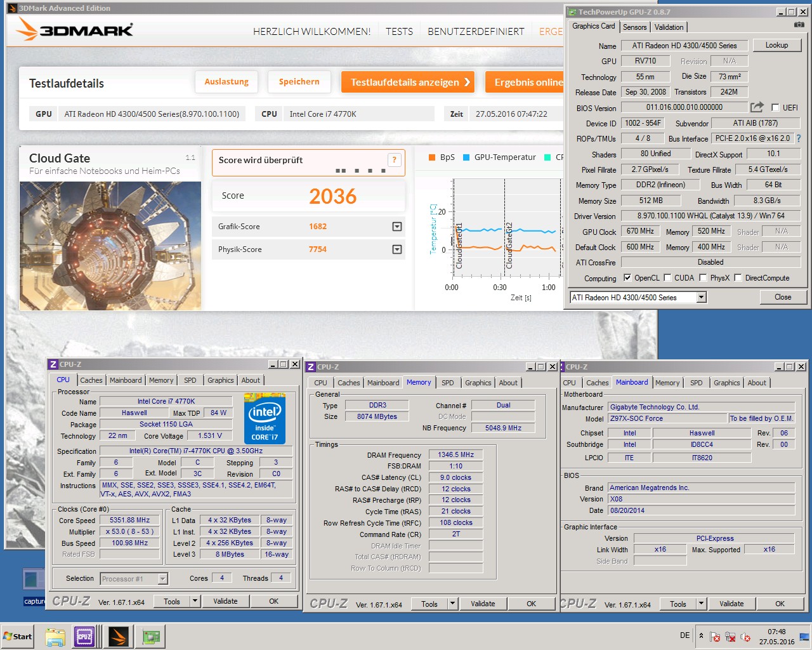Screen dimensions: 812x650
Task: Click the Speichern button
Action: click(299, 81)
